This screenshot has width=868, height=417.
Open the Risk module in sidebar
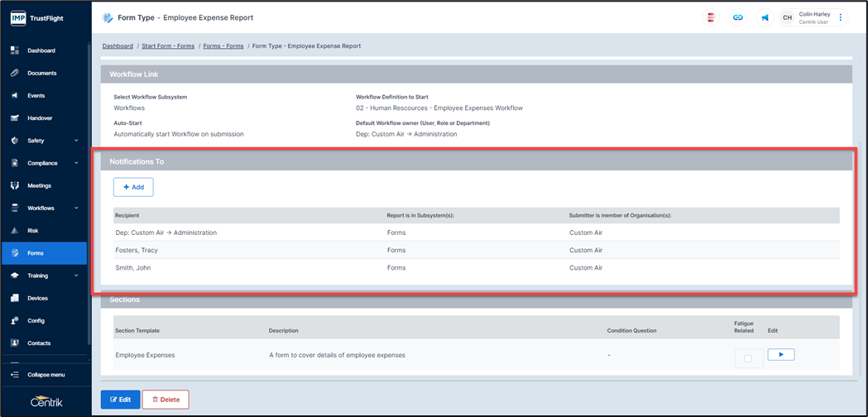tap(33, 231)
